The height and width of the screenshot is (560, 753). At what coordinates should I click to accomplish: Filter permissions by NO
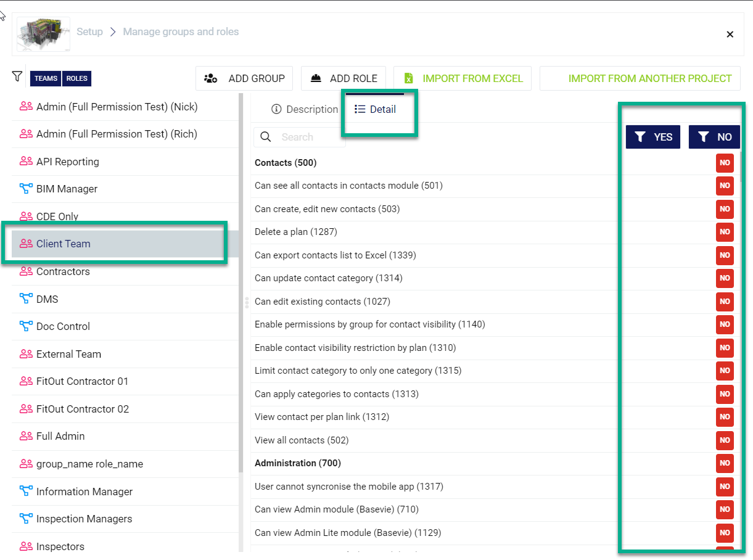(x=714, y=137)
